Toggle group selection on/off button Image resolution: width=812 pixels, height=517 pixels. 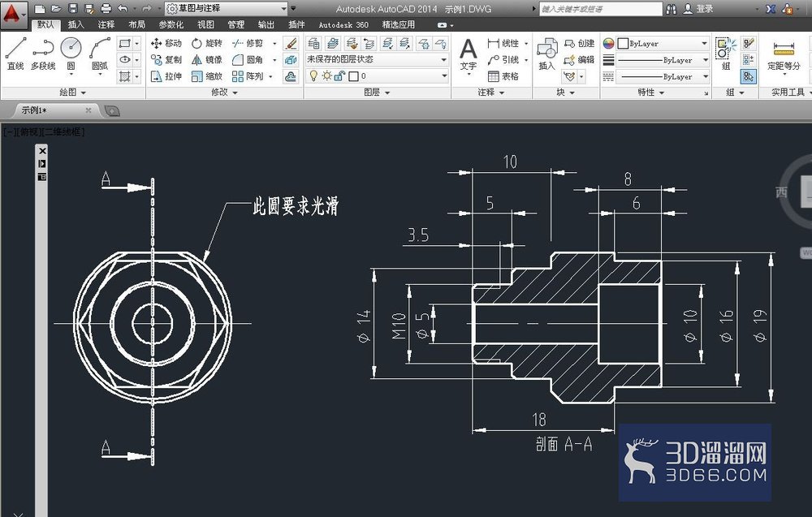click(749, 76)
